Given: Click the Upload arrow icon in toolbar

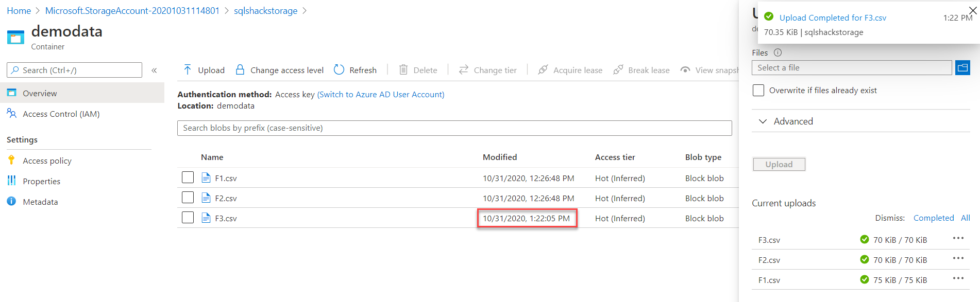Looking at the screenshot, I should (188, 70).
